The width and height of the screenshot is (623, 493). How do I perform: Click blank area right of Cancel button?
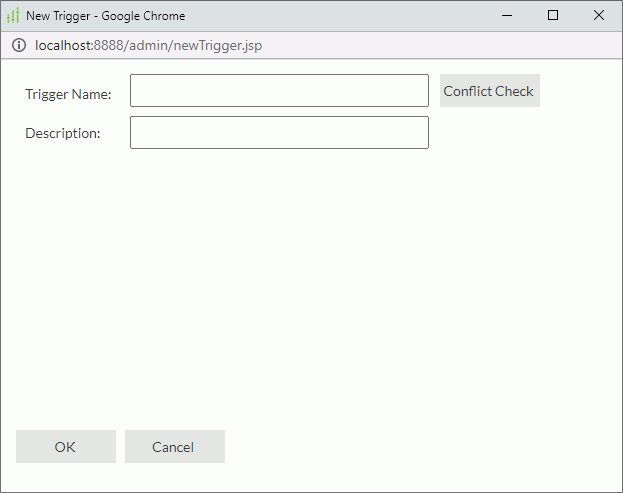point(420,447)
